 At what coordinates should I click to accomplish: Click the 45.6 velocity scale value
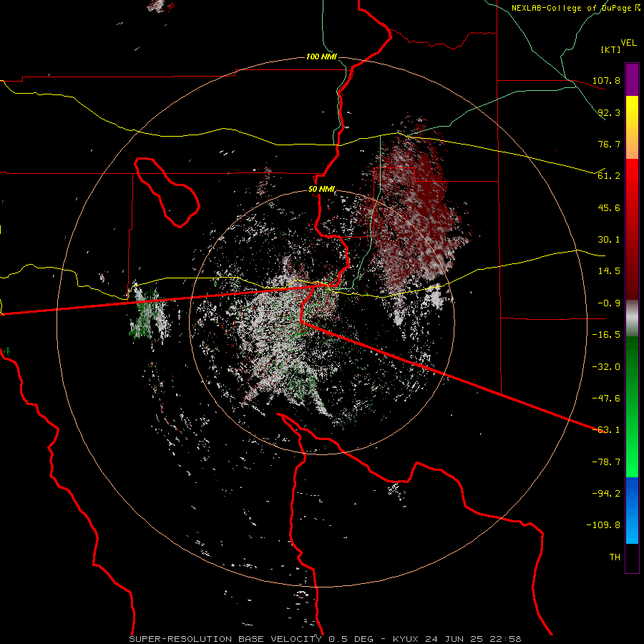[x=609, y=208]
